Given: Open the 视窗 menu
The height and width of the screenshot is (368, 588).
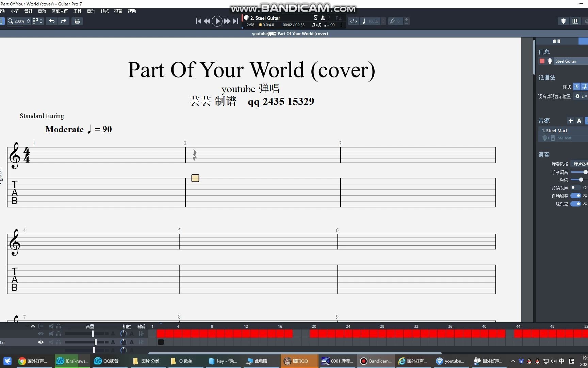Looking at the screenshot, I should coord(118,11).
